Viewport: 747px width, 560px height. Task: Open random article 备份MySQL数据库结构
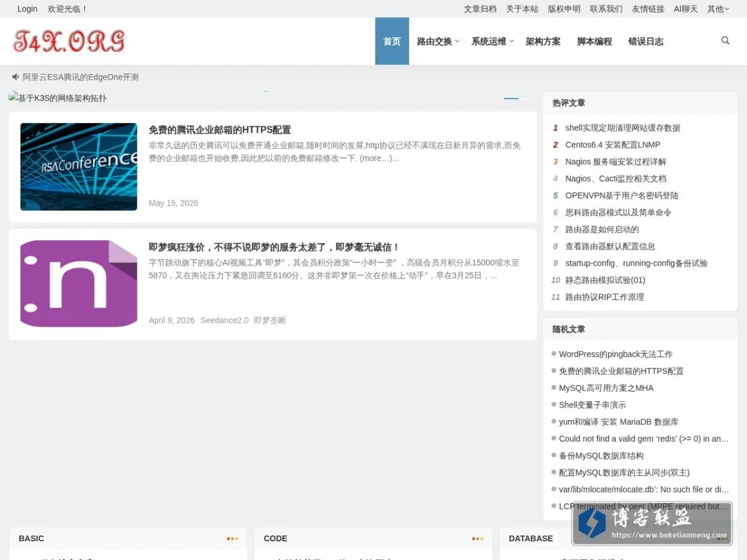click(601, 455)
